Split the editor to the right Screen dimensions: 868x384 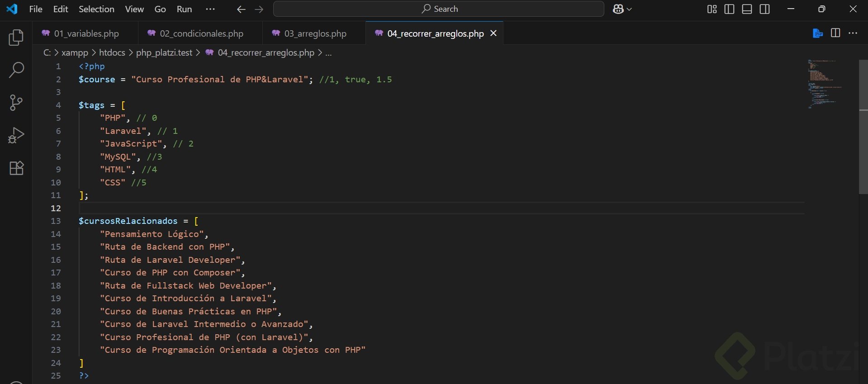tap(835, 33)
